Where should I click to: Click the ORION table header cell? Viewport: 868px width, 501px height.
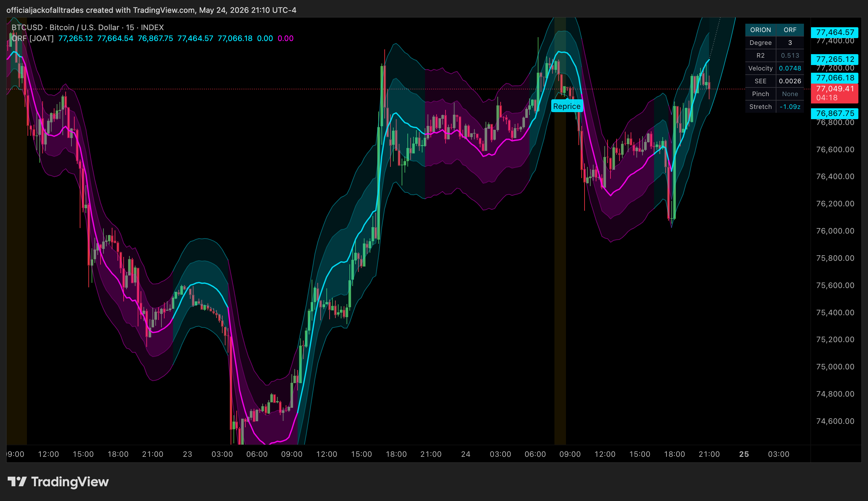(x=760, y=30)
